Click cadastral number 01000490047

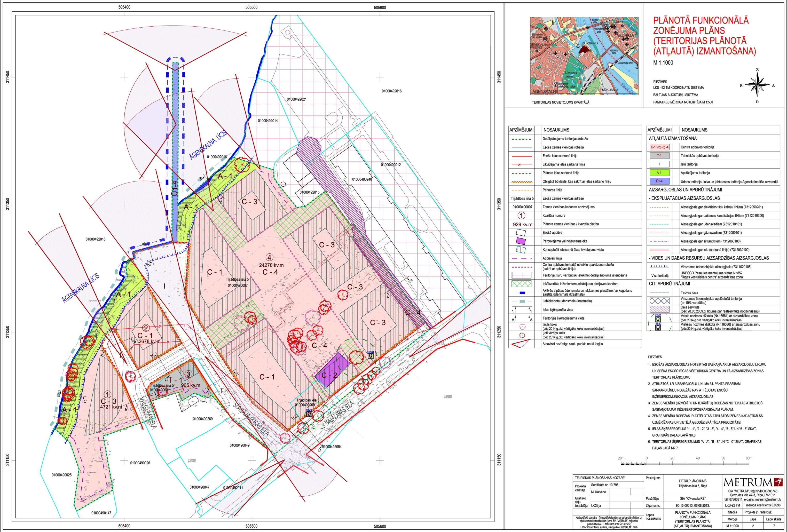coord(199,487)
